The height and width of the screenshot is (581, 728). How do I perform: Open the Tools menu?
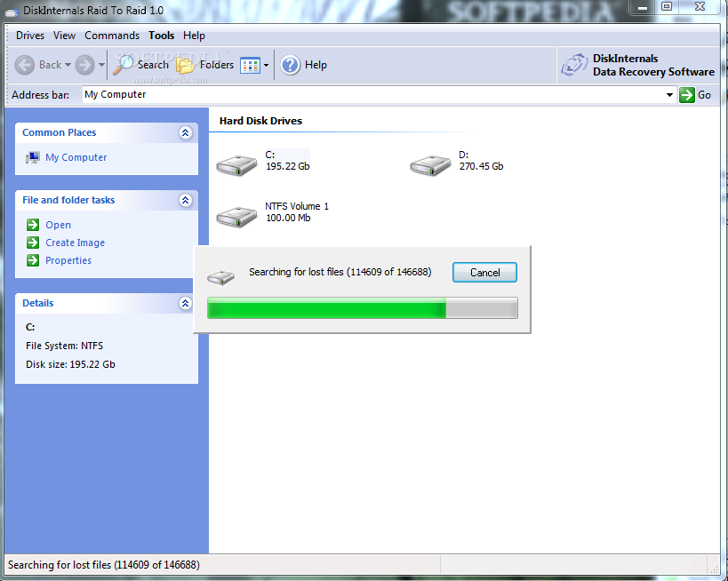tap(161, 36)
